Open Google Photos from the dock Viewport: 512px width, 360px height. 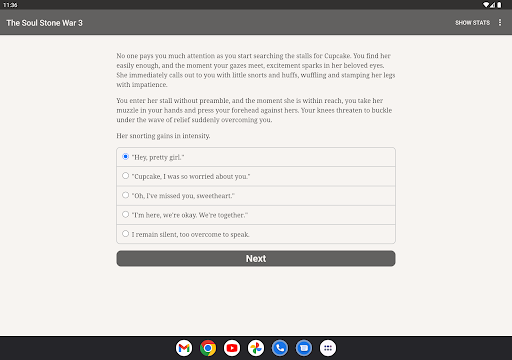pyautogui.click(x=256, y=348)
